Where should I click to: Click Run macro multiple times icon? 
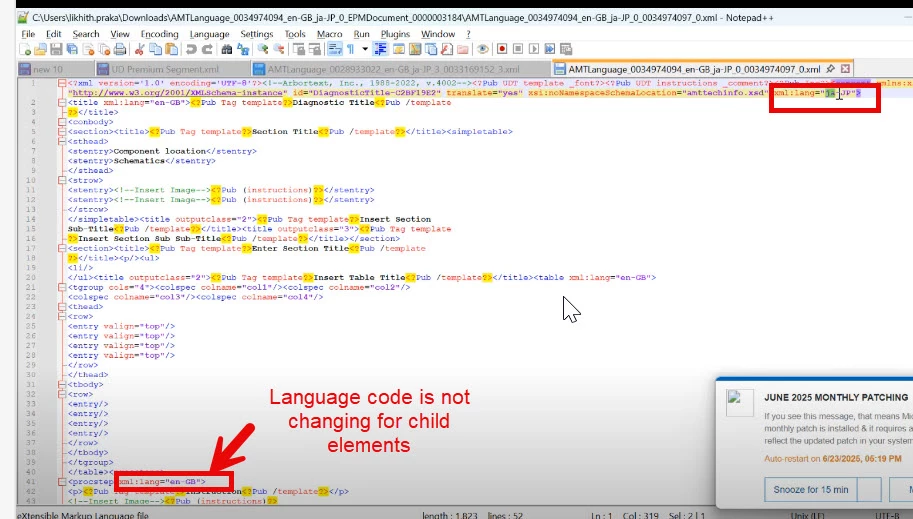pos(550,49)
